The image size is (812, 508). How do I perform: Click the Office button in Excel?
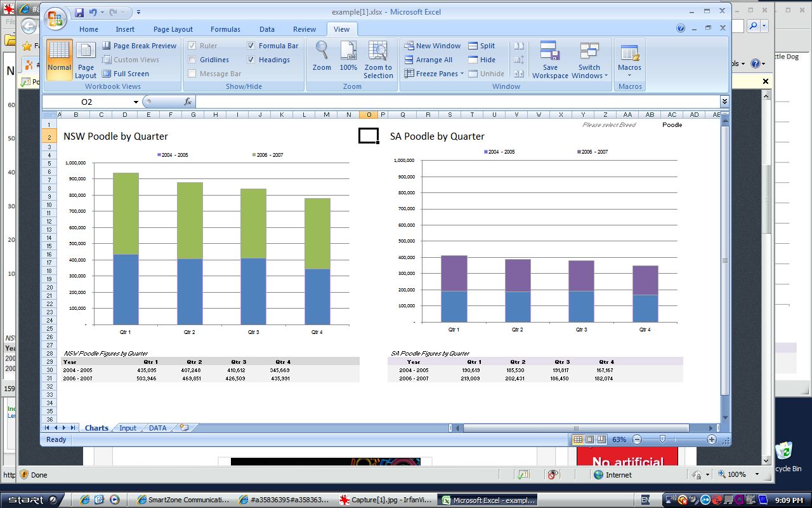(x=56, y=18)
